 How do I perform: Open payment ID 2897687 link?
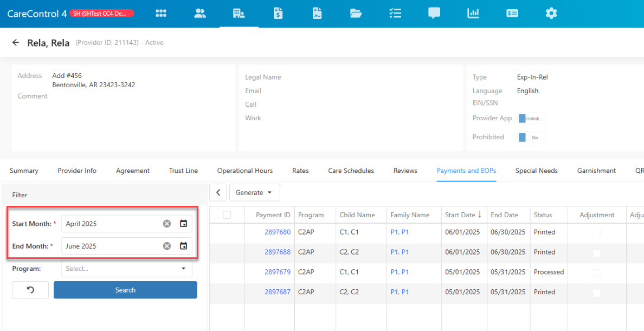[x=278, y=292]
